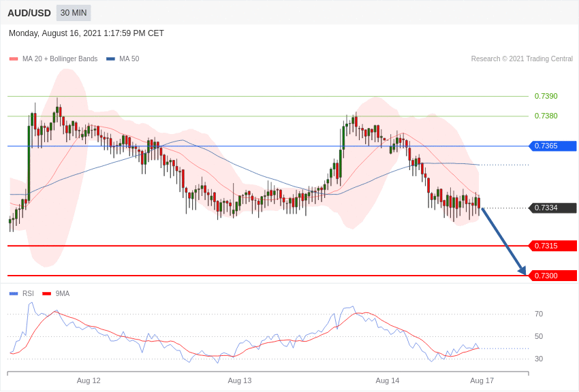Click the black 0.7334 current price tag
This screenshot has height=392, width=579.
[x=553, y=208]
